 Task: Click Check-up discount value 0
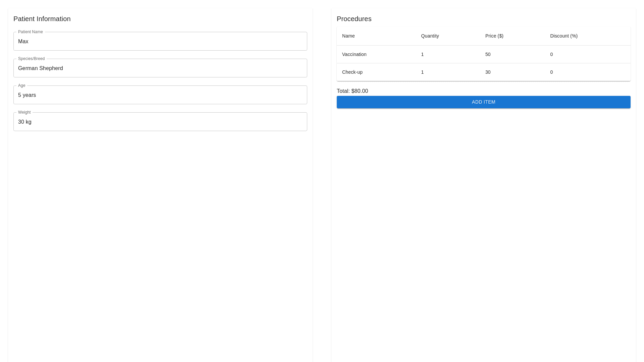click(551, 72)
